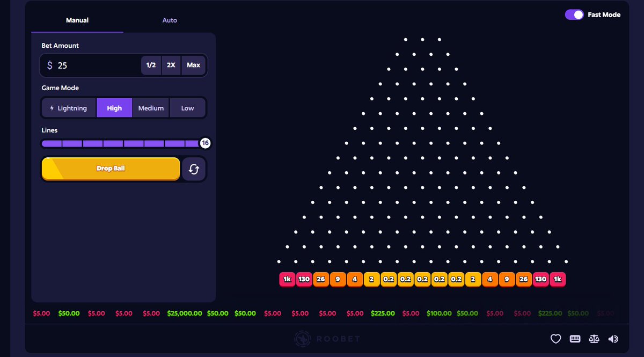Click the Fast Mode label text

[x=604, y=14]
